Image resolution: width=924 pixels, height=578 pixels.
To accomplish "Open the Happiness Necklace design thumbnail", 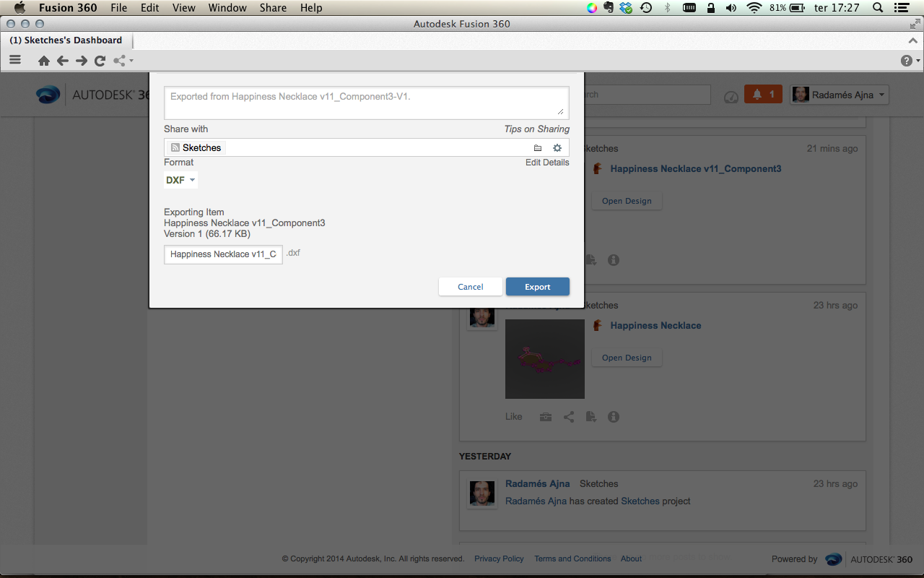I will click(x=545, y=359).
